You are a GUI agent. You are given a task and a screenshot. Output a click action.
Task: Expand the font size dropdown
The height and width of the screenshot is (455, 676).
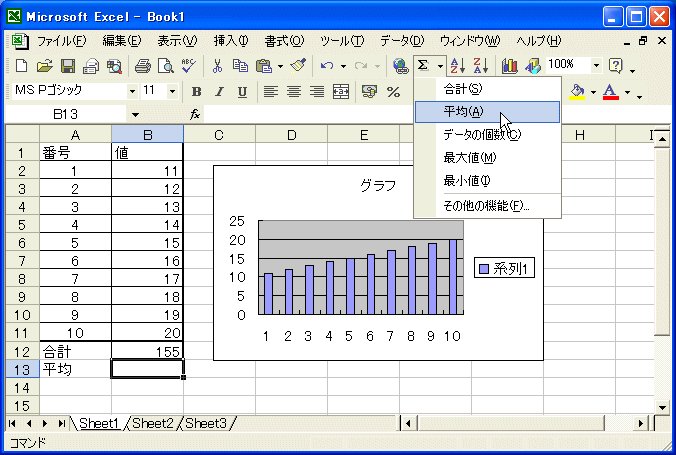[x=172, y=91]
